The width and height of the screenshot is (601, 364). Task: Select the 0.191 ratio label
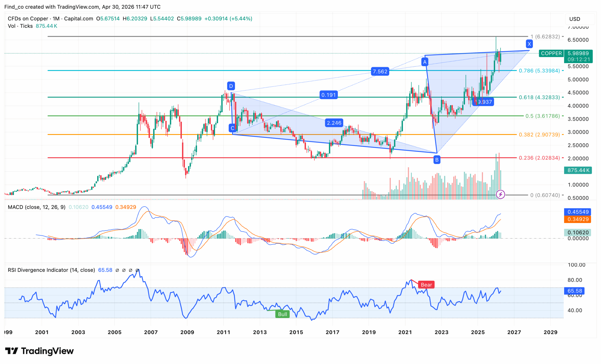point(328,95)
